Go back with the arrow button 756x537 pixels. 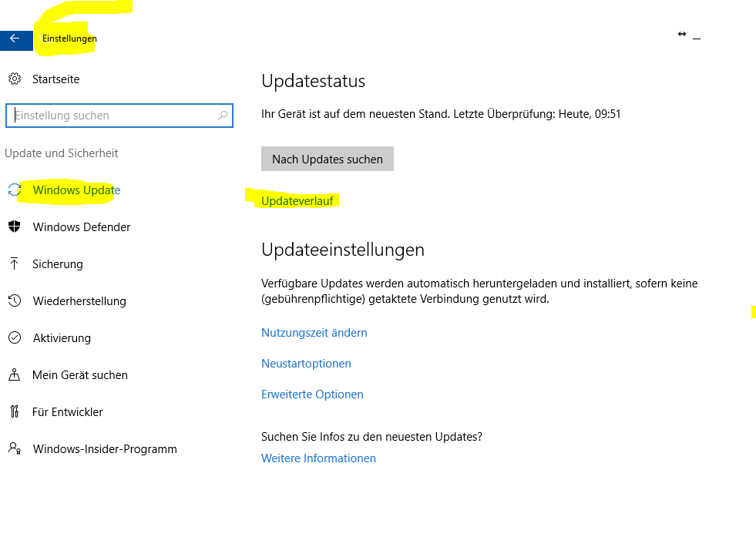click(x=15, y=39)
